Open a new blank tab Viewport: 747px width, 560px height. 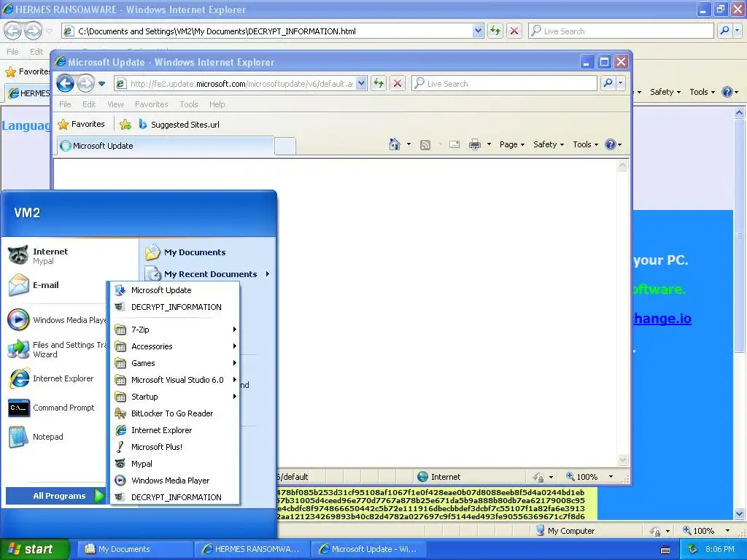pos(285,146)
